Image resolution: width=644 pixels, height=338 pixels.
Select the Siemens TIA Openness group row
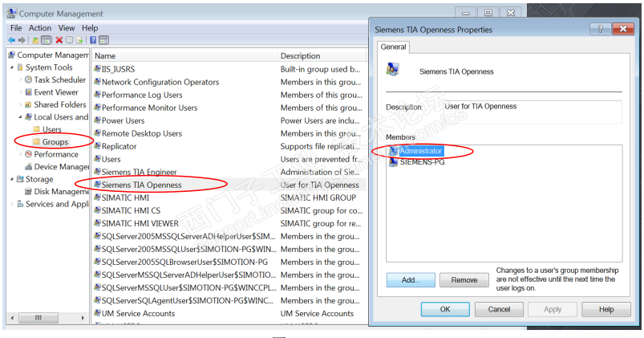click(230, 185)
